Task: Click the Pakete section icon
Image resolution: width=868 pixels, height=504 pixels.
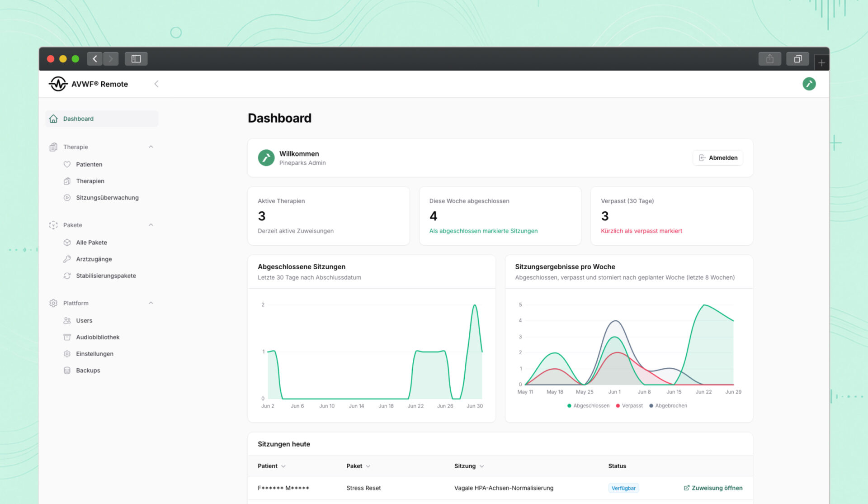Action: click(53, 225)
